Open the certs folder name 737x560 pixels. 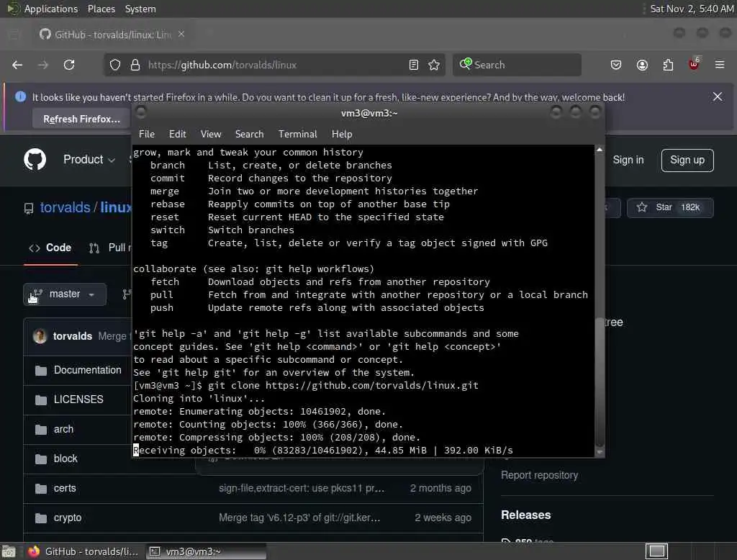65,488
